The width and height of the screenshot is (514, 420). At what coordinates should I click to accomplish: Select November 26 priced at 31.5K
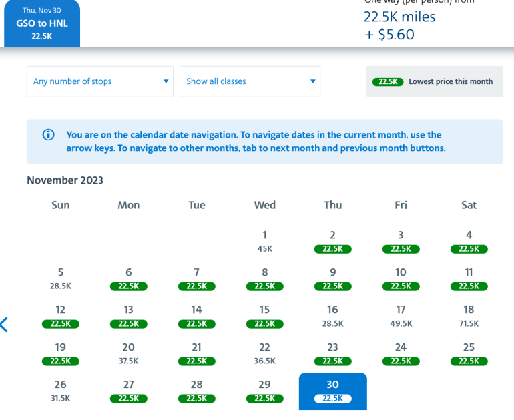pyautogui.click(x=61, y=391)
